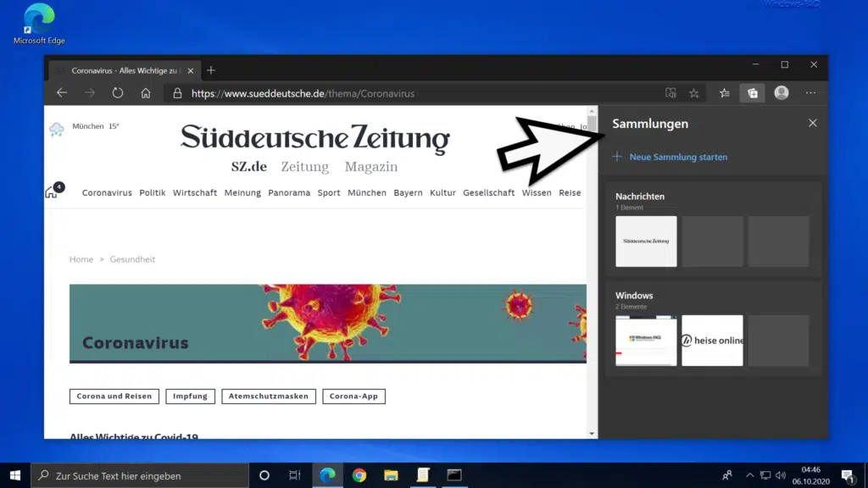Open volume speaker tray icon
The height and width of the screenshot is (488, 868).
(781, 475)
